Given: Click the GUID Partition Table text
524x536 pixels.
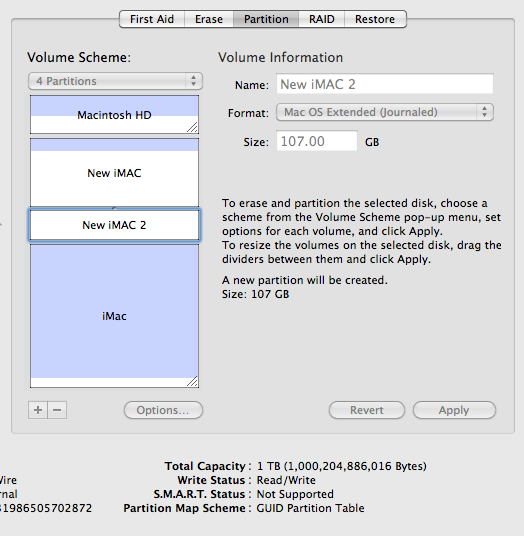Looking at the screenshot, I should pos(310,508).
